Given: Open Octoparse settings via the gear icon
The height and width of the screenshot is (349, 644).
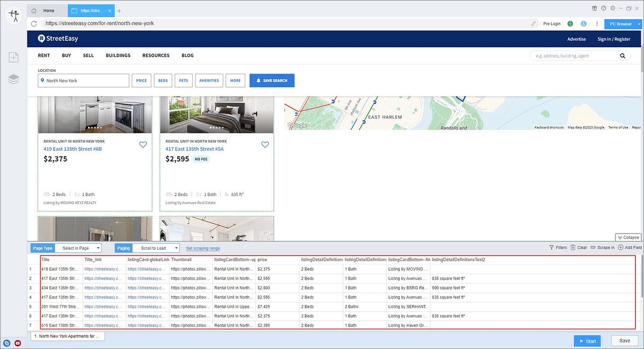Looking at the screenshot, I should pyautogui.click(x=612, y=8).
